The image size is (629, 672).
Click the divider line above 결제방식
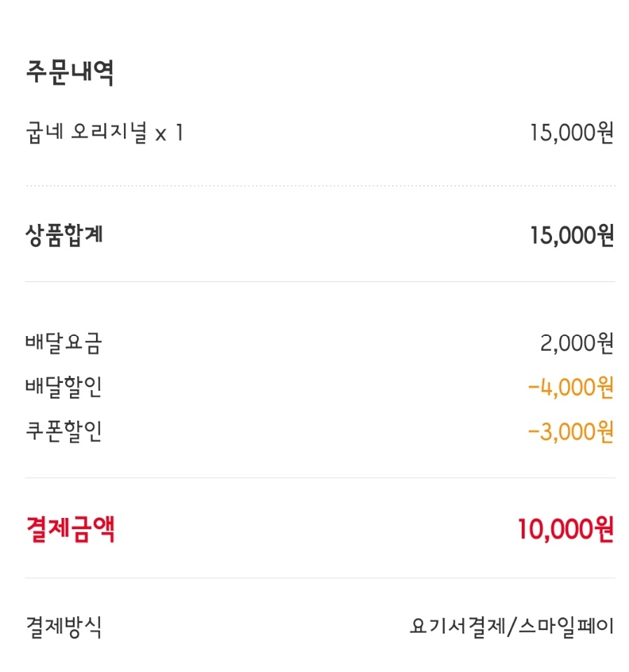tap(319, 578)
